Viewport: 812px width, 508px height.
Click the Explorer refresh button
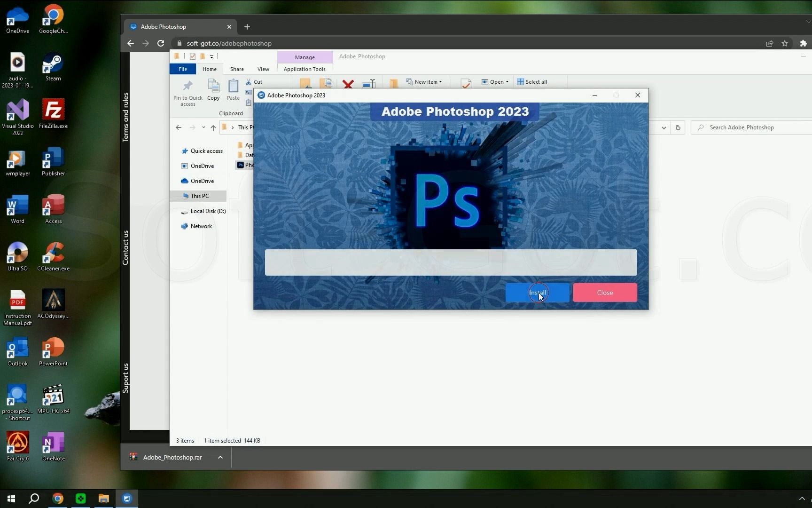(678, 127)
